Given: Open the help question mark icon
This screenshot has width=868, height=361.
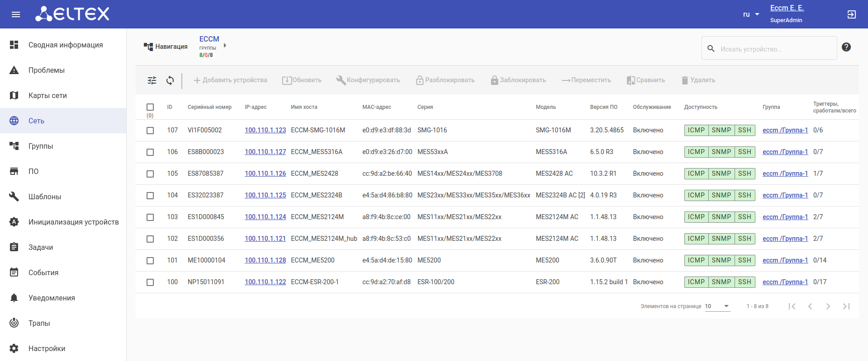Looking at the screenshot, I should click(846, 47).
